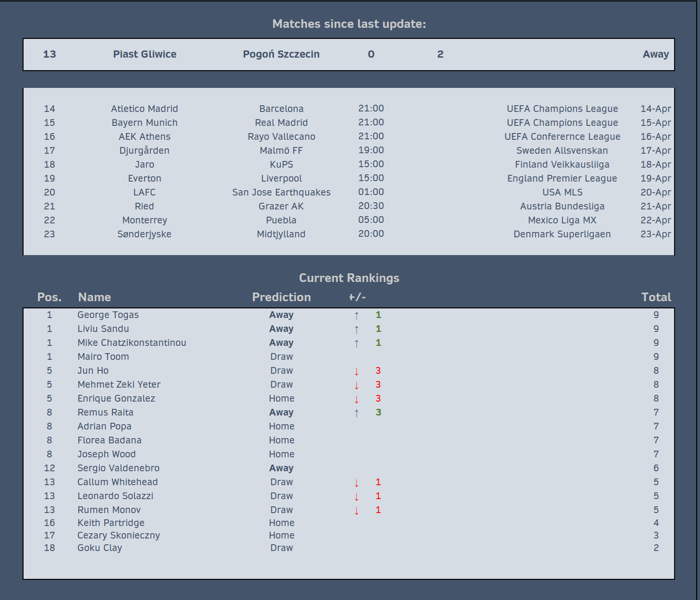Click the Bayern Munich team name
Viewport: 700px width, 600px height.
click(x=145, y=122)
